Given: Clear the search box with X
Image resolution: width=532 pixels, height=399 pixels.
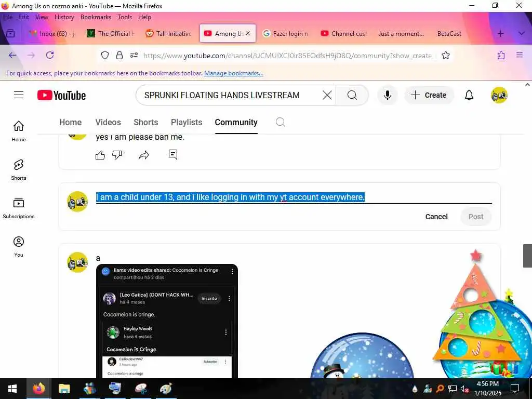Looking at the screenshot, I should coord(327,96).
